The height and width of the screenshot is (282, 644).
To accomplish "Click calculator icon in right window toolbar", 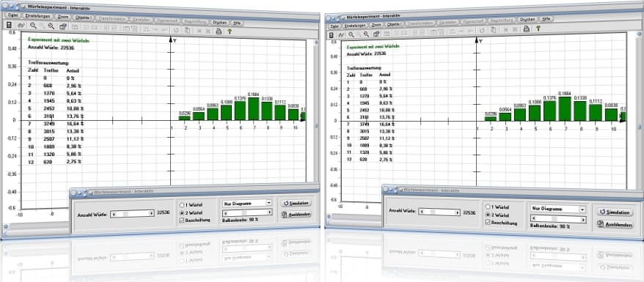I will pos(332,35).
